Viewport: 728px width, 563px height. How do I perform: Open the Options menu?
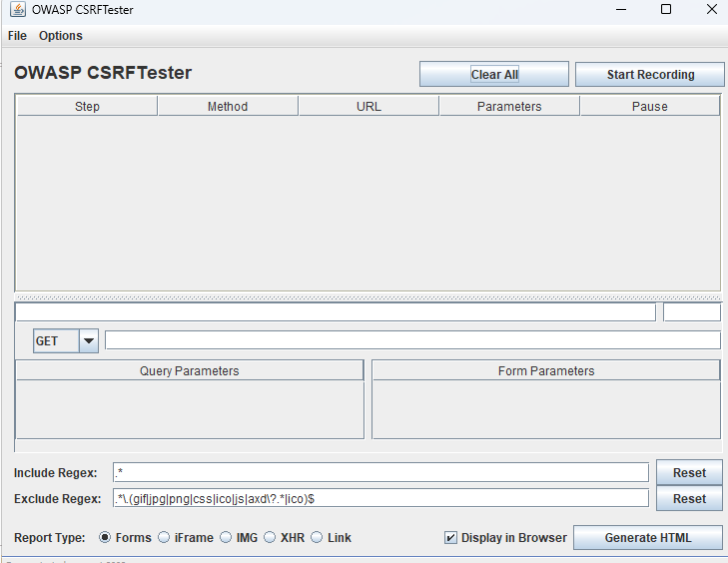pyautogui.click(x=60, y=36)
